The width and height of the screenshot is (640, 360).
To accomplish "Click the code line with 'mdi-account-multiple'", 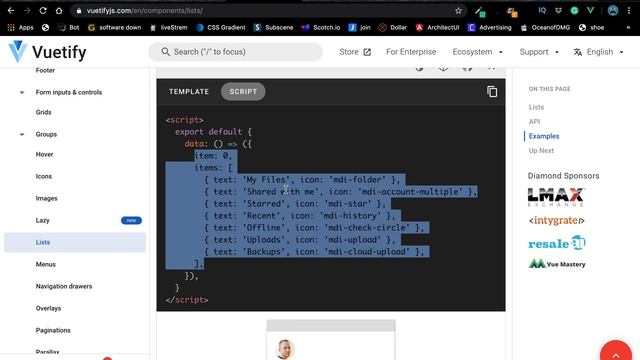I will [x=341, y=191].
